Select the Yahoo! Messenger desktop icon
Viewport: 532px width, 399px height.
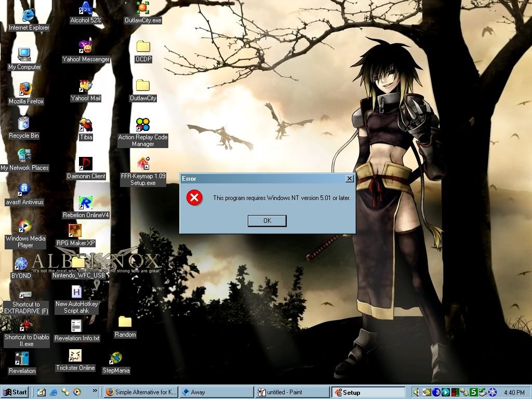pyautogui.click(x=85, y=47)
